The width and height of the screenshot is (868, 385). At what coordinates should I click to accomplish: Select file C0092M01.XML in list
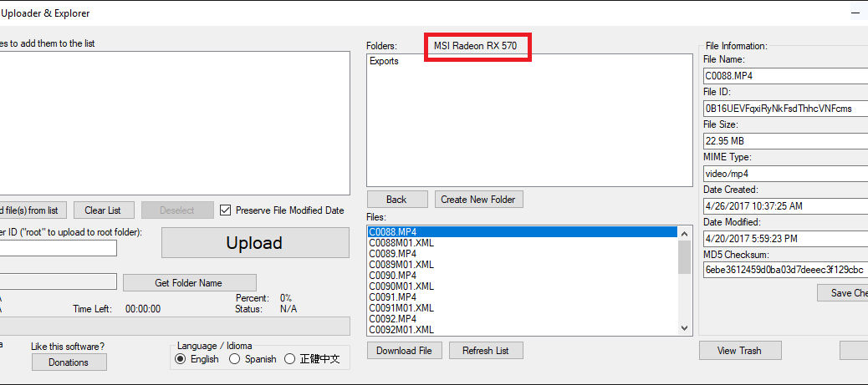click(522, 330)
